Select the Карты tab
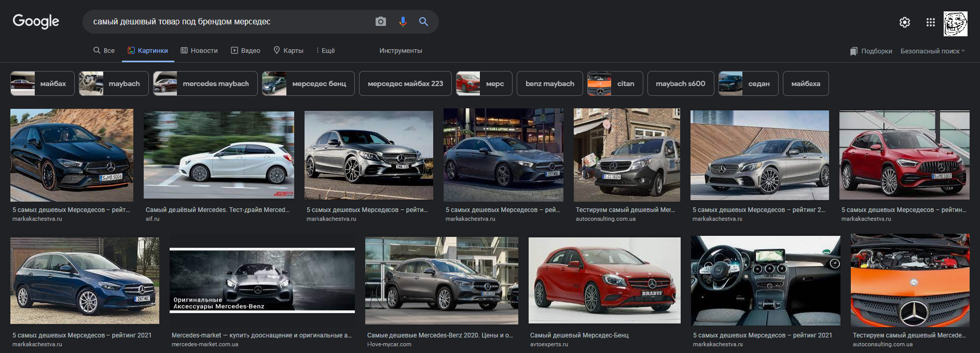 point(288,51)
